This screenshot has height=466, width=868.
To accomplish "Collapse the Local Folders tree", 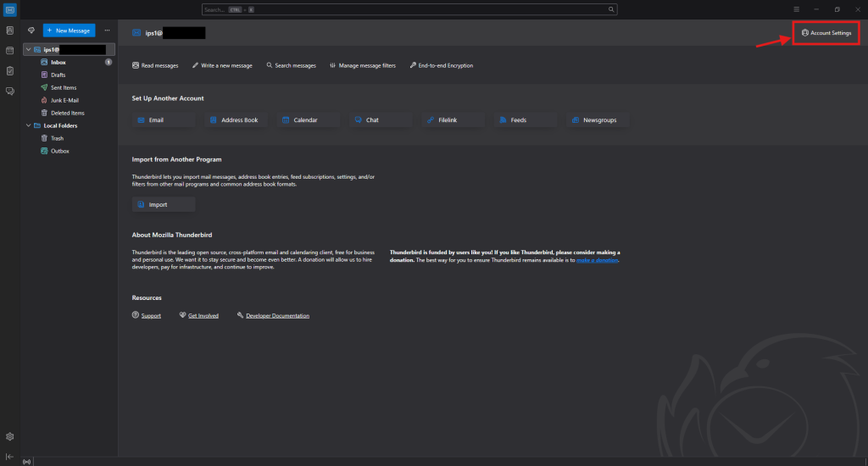I will pos(28,125).
